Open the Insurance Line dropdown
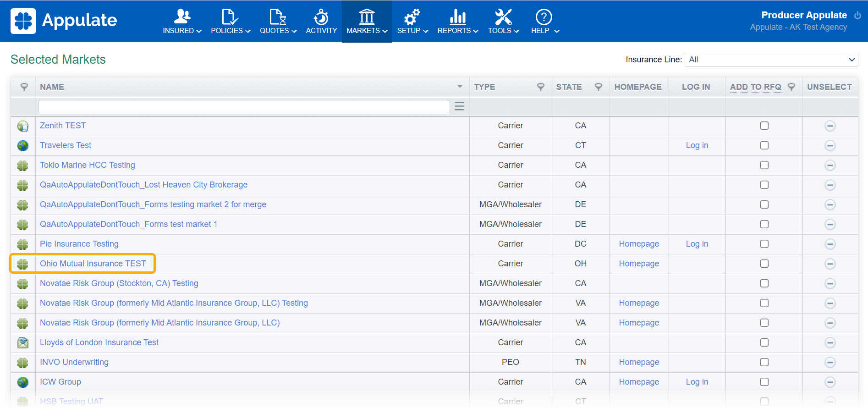This screenshot has height=408, width=868. pos(771,60)
